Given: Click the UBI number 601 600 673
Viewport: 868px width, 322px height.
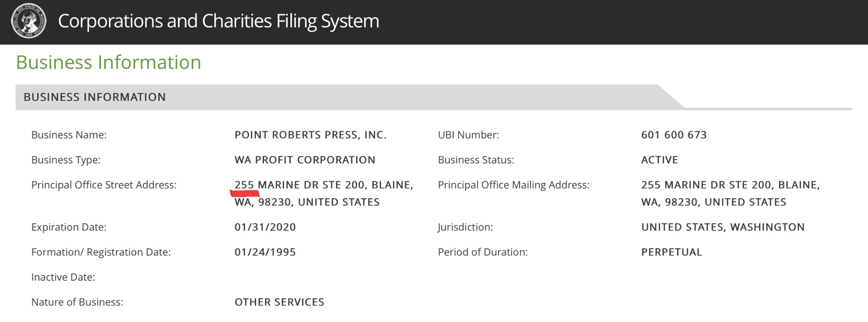Looking at the screenshot, I should (674, 135).
